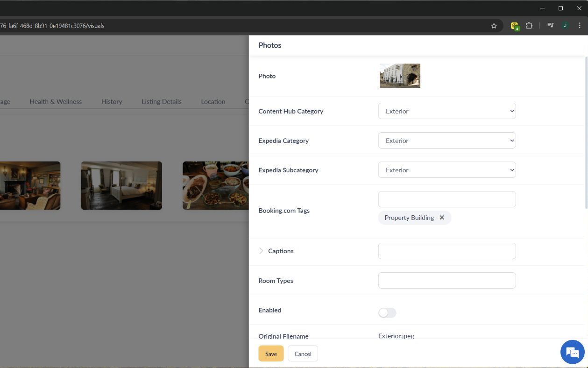Image resolution: width=588 pixels, height=368 pixels.
Task: Select the bedroom photo thumbnail
Action: click(x=121, y=185)
